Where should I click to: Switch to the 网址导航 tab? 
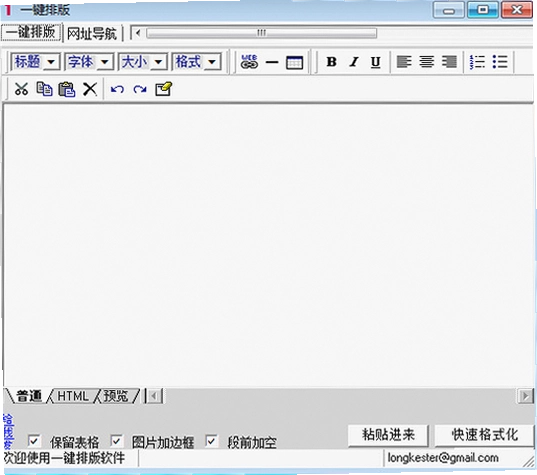92,34
